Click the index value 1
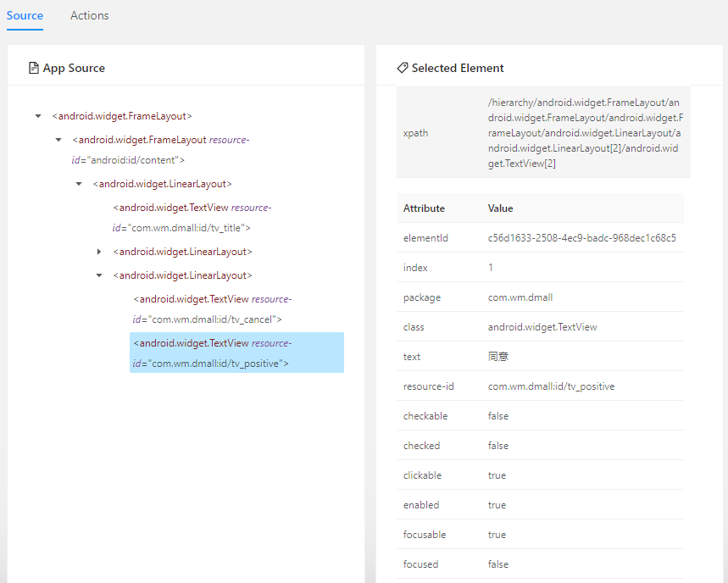 point(491,268)
